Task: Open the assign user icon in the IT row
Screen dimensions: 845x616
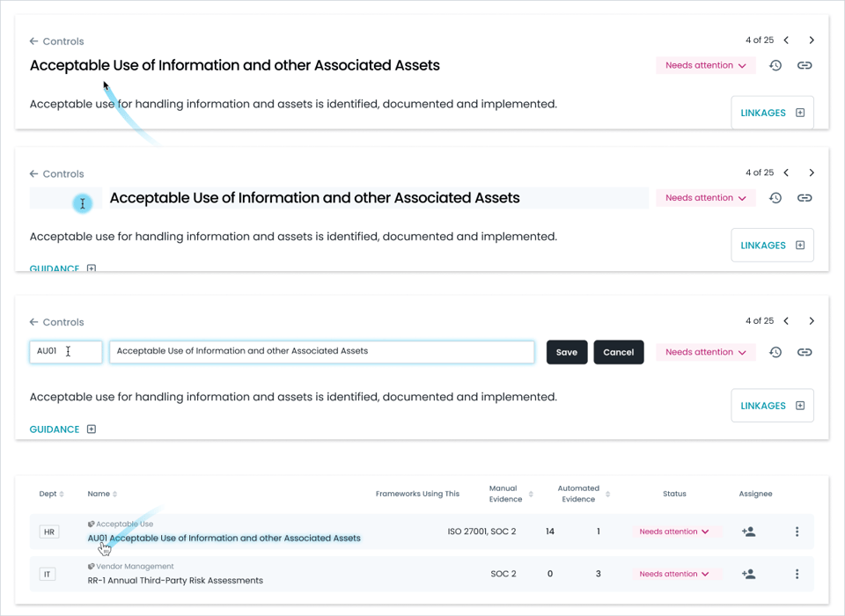Action: [x=748, y=574]
